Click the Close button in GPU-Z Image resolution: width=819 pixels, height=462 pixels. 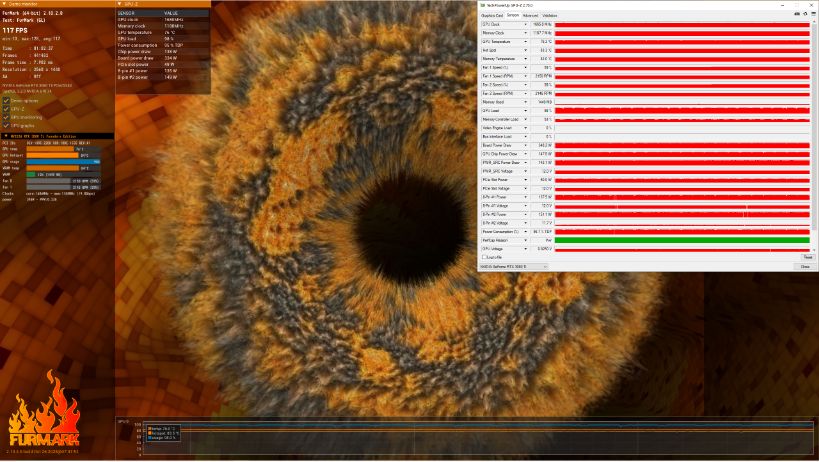pyautogui.click(x=805, y=267)
